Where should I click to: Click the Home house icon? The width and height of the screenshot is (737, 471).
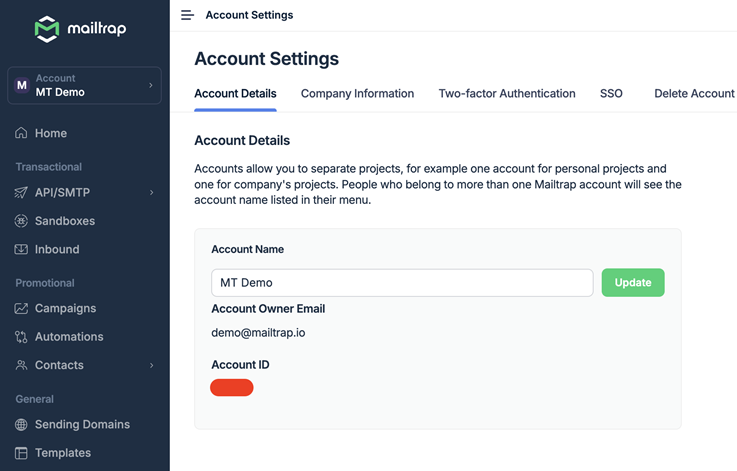point(21,133)
